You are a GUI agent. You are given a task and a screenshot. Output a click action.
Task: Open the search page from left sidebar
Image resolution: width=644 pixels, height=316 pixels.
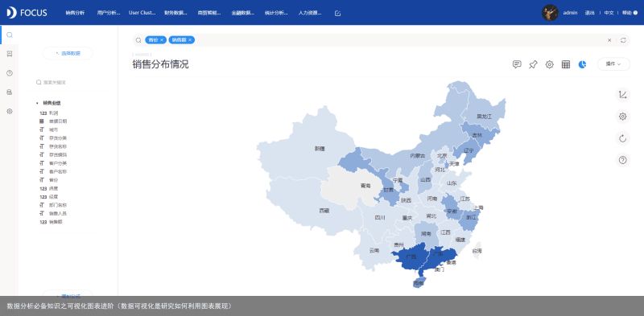(x=10, y=35)
